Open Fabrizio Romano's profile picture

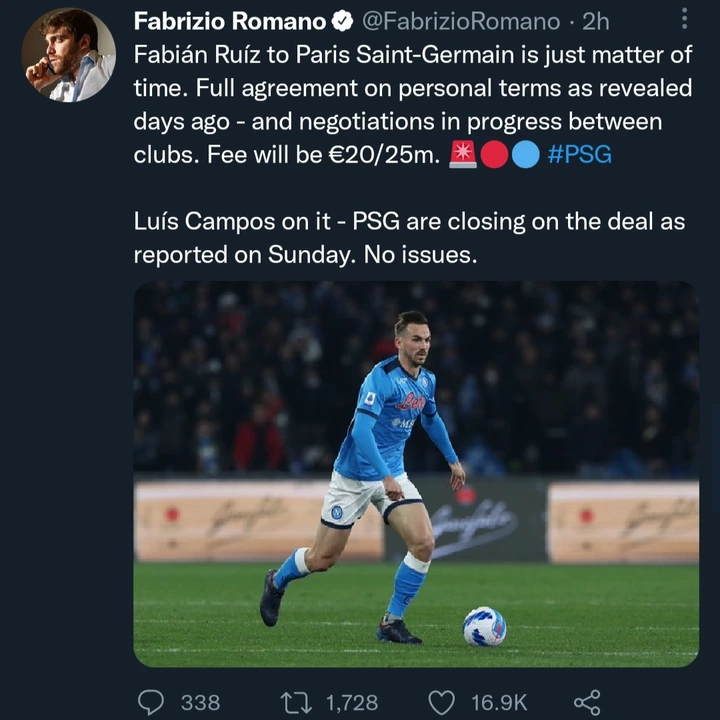[69, 55]
